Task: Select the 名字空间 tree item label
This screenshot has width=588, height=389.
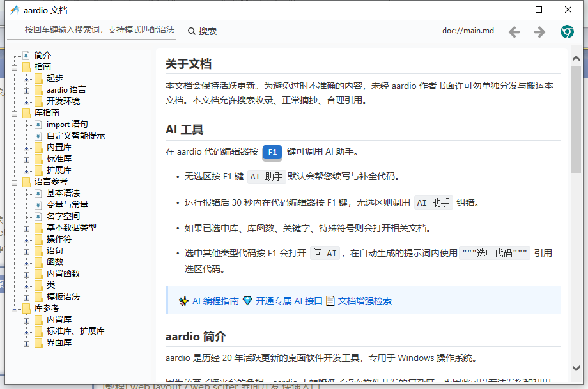Action: point(63,217)
